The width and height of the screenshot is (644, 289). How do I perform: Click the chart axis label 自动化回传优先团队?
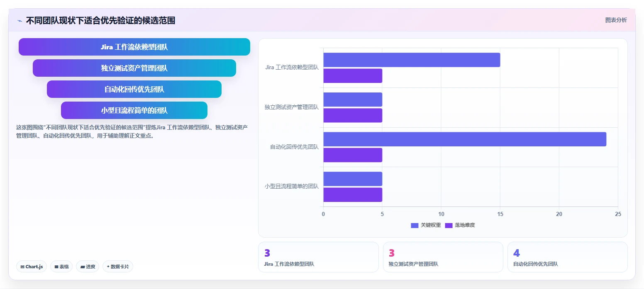coord(294,147)
